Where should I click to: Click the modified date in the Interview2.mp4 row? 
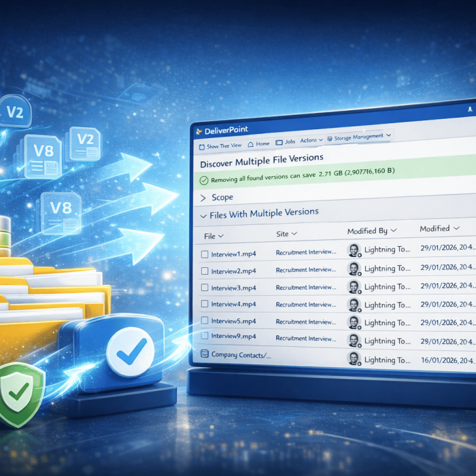447,267
